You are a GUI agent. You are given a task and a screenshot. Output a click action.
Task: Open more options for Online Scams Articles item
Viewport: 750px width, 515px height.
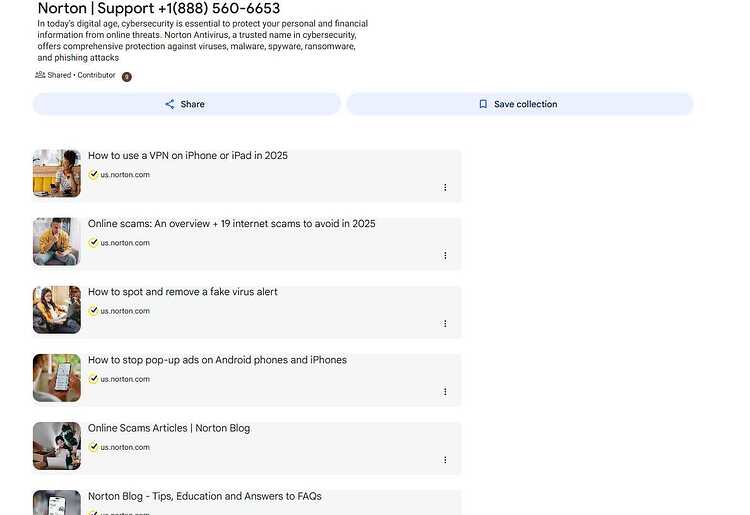point(445,460)
